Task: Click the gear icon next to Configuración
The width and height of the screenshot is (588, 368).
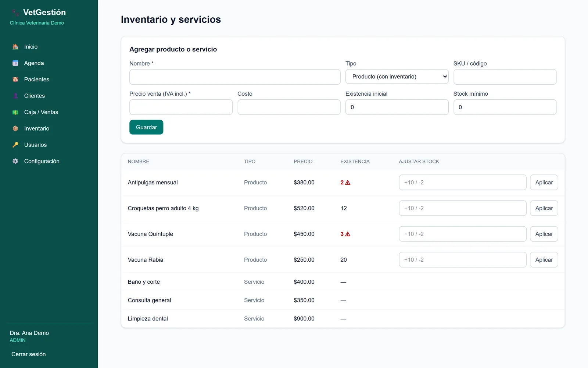Action: coord(15,161)
